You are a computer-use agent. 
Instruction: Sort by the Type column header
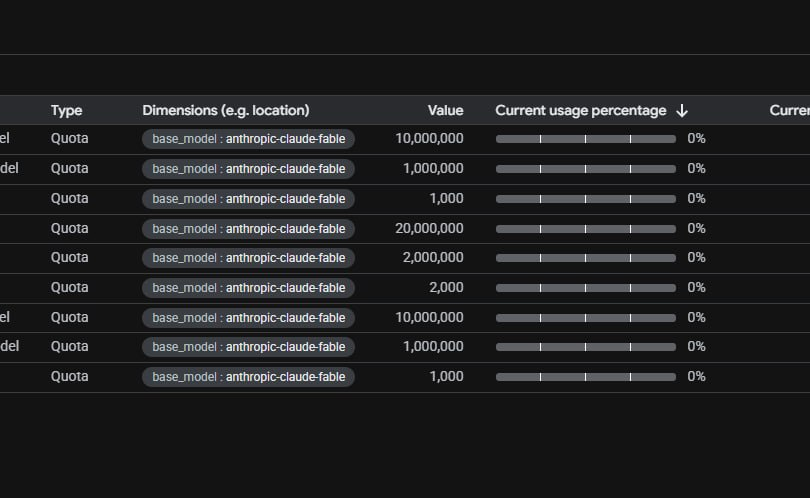[x=67, y=111]
